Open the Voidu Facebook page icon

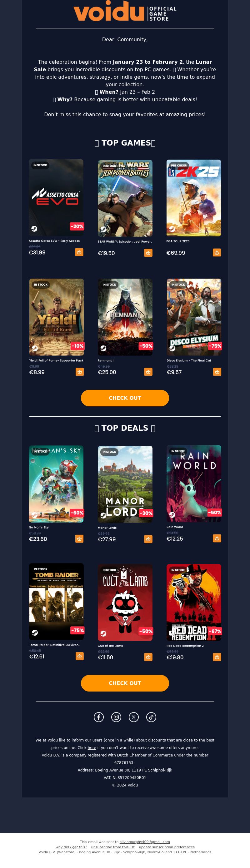pos(99,717)
